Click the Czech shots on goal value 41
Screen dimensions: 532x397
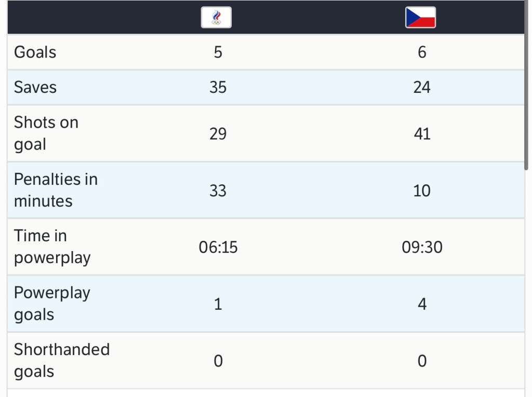coord(422,134)
